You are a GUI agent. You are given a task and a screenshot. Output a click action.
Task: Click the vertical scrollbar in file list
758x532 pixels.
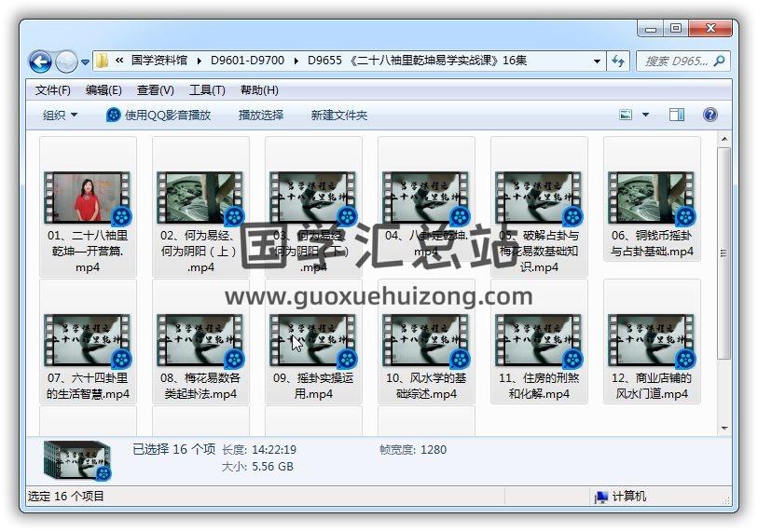click(724, 252)
